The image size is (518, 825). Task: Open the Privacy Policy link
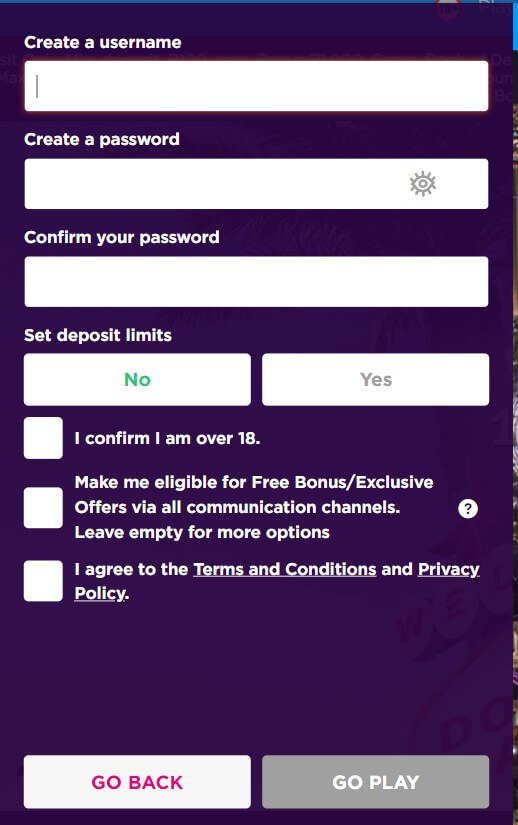point(449,569)
